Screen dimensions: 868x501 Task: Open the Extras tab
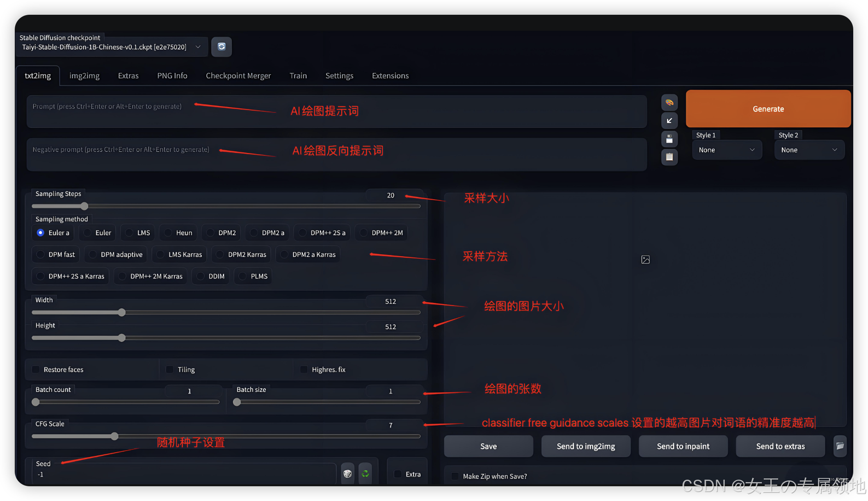tap(128, 76)
